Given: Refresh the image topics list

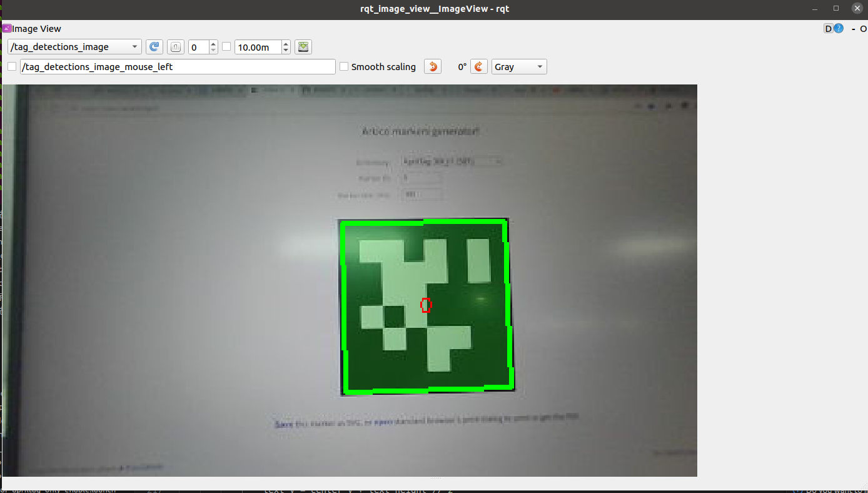Looking at the screenshot, I should pyautogui.click(x=154, y=47).
